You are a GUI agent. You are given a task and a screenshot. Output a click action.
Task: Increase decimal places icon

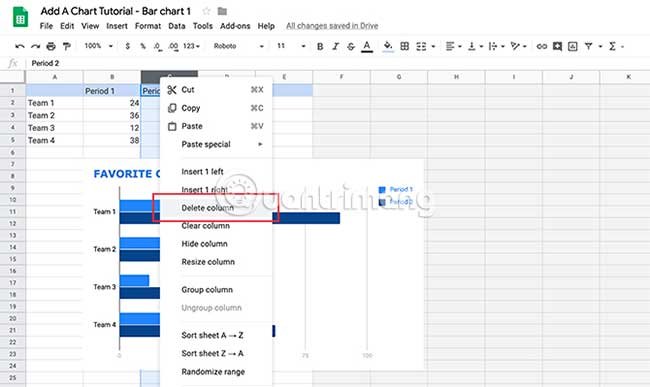(x=173, y=46)
